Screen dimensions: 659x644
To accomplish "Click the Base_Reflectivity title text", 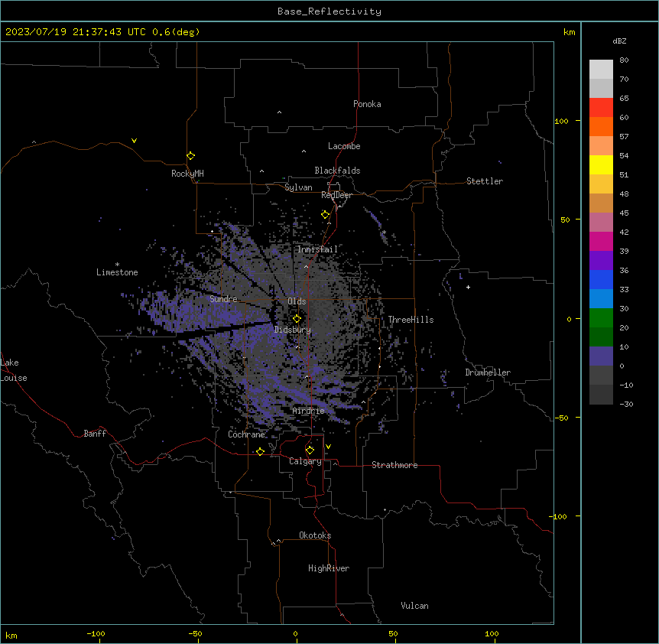I will pyautogui.click(x=329, y=11).
